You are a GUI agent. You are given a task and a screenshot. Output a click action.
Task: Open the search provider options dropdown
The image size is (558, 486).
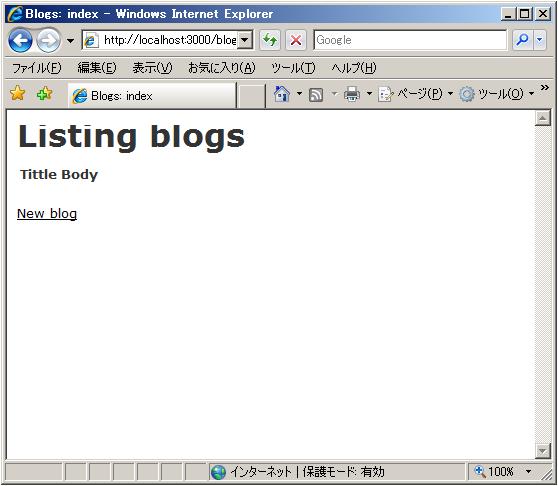(x=539, y=40)
